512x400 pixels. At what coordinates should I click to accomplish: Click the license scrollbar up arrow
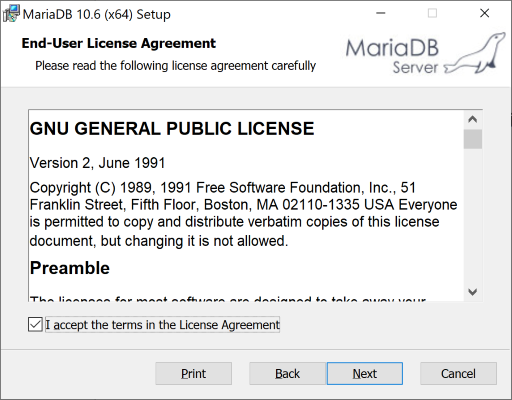[x=472, y=119]
